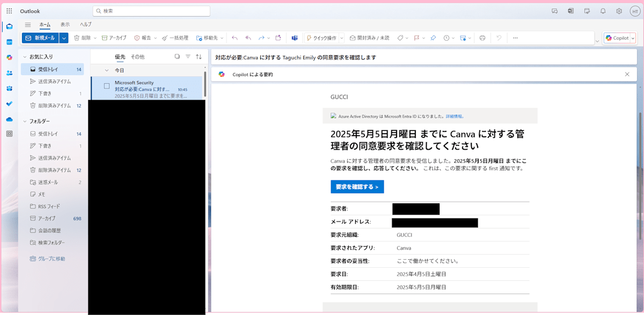Open the notifications bell
This screenshot has height=315, width=644.
(603, 11)
